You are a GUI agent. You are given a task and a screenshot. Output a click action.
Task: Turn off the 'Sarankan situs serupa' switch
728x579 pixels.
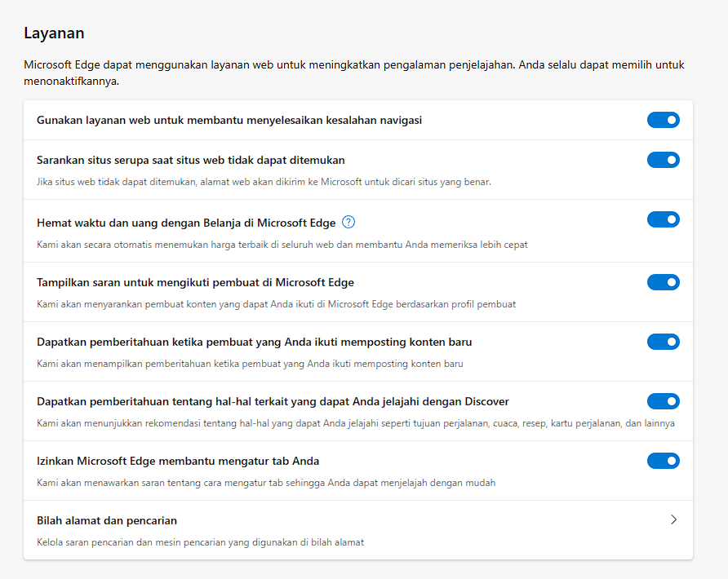[x=663, y=160]
